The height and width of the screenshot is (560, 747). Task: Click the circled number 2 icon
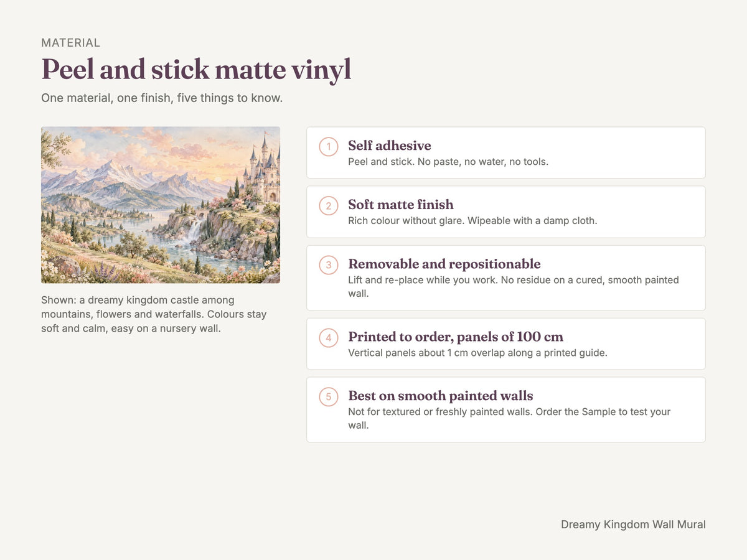point(329,206)
